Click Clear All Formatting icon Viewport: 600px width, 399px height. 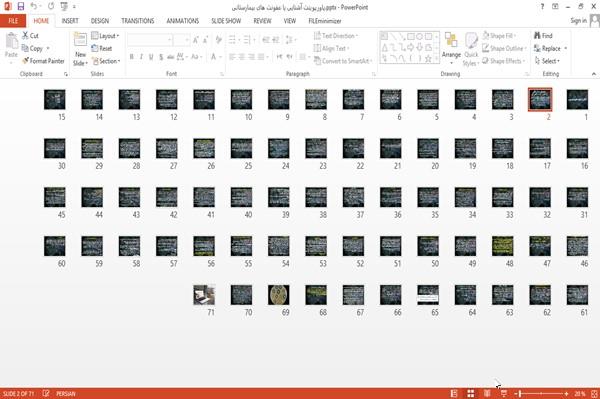tap(219, 40)
